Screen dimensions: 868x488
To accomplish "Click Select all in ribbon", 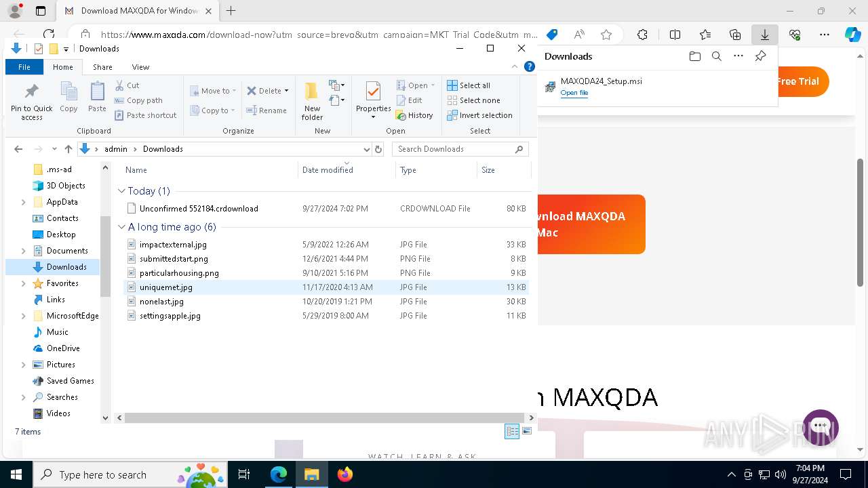I will click(x=469, y=85).
